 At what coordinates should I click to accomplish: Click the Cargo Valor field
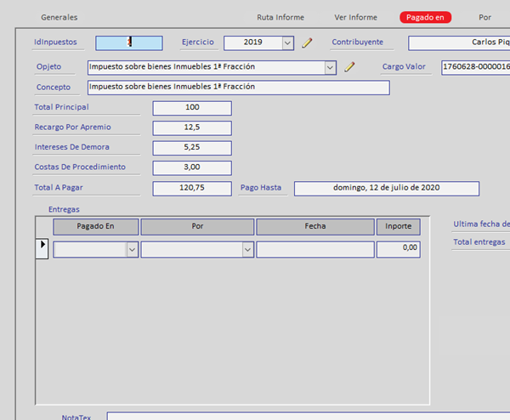point(475,67)
